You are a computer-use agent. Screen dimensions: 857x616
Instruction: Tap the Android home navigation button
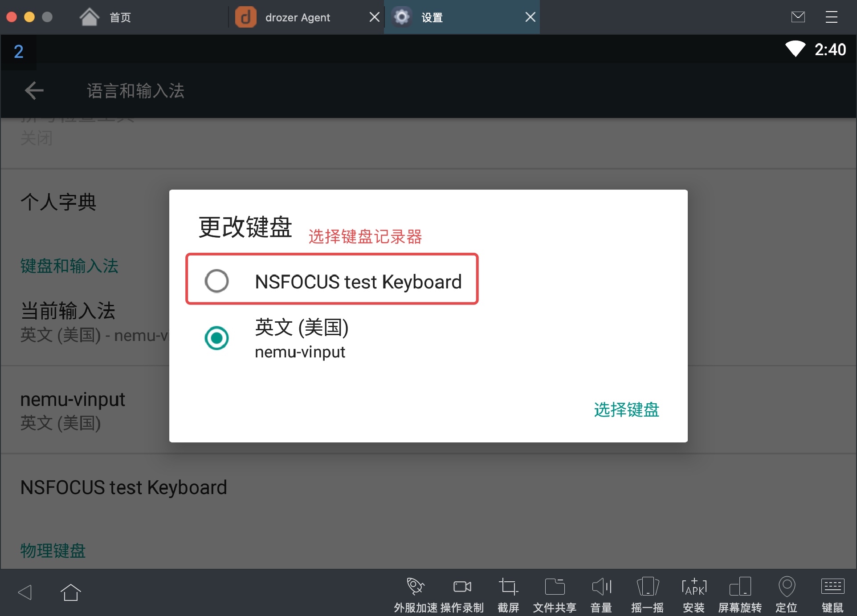pos(70,592)
